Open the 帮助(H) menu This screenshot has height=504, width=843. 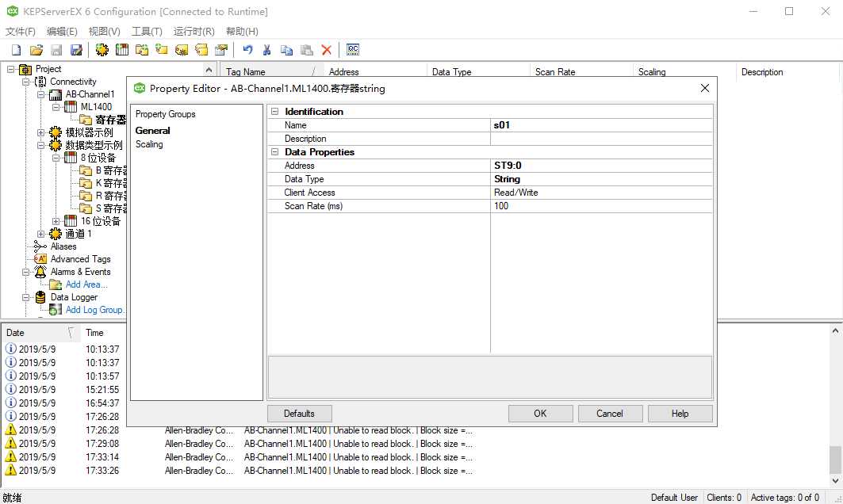click(x=242, y=32)
